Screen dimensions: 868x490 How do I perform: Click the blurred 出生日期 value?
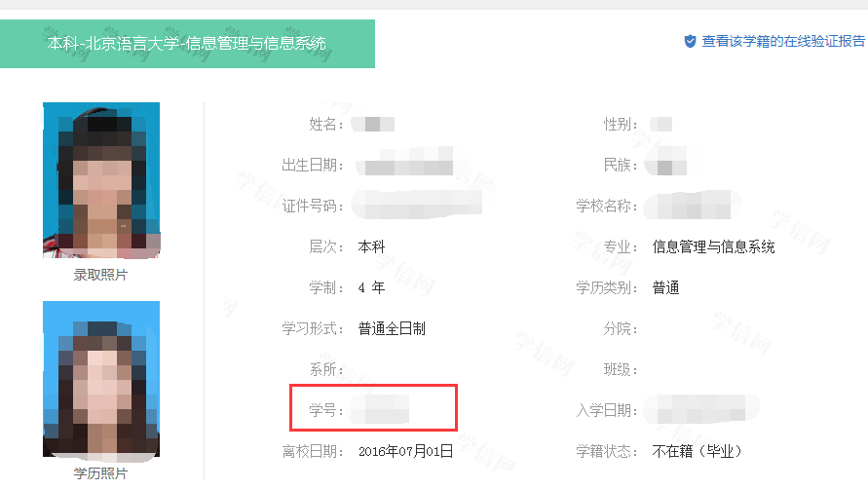(405, 165)
